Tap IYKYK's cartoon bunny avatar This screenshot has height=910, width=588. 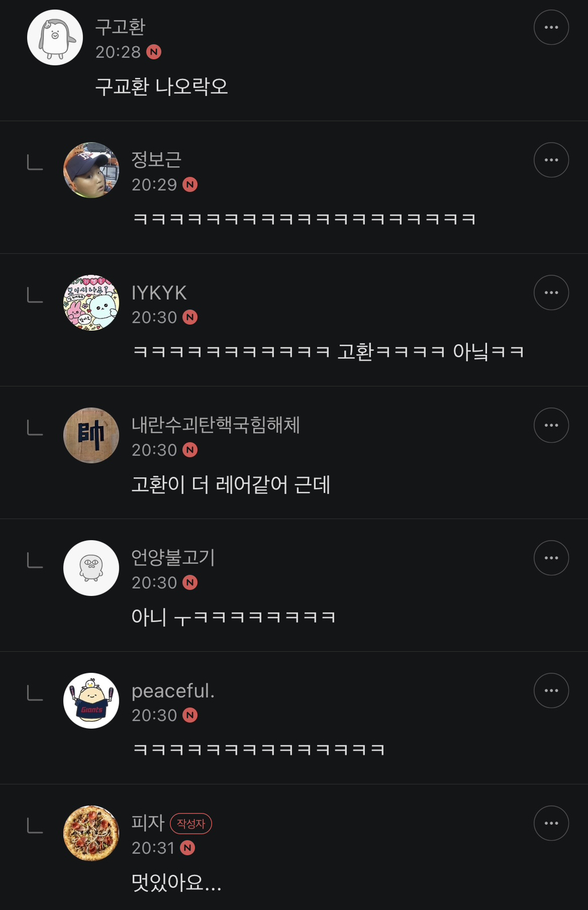(x=91, y=303)
